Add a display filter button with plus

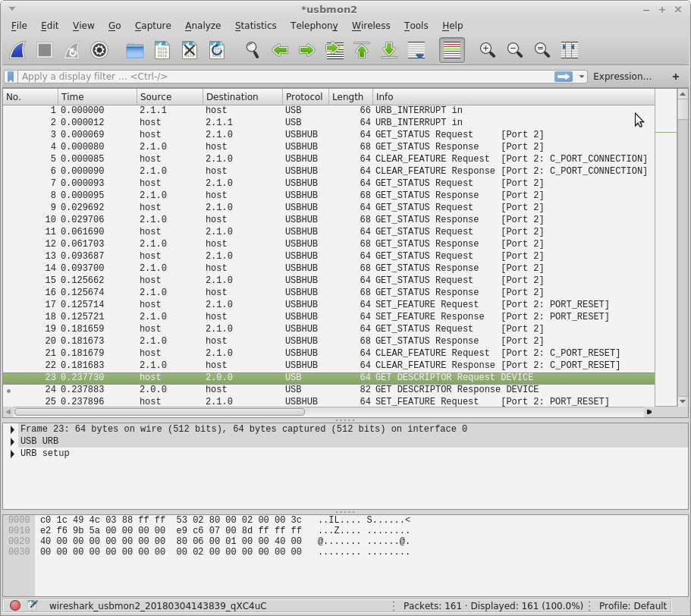pos(676,77)
